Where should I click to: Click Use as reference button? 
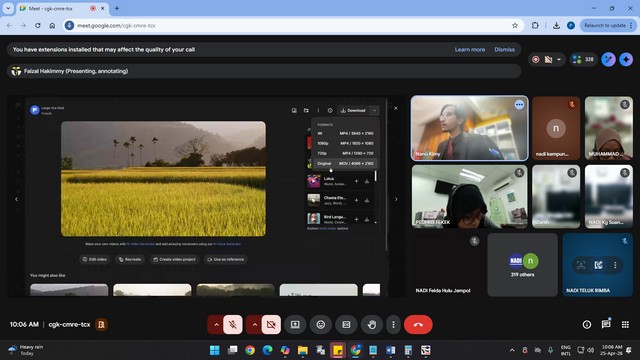coord(225,260)
